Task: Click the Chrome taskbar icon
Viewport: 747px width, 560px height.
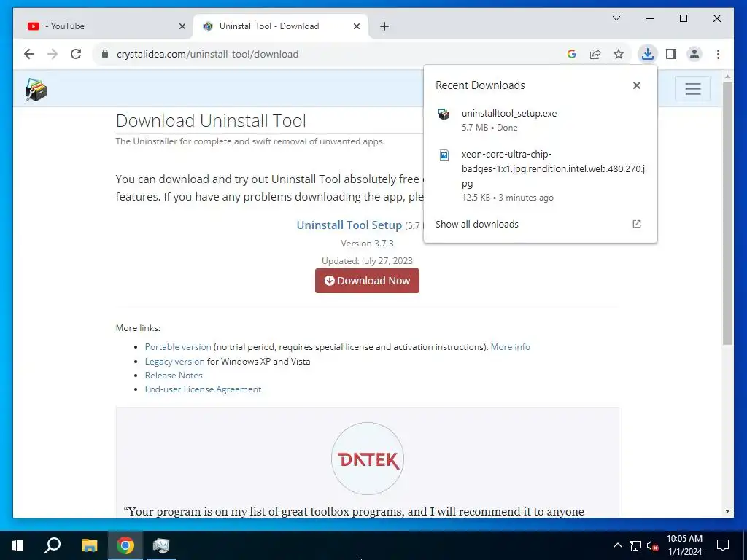Action: tap(125, 545)
